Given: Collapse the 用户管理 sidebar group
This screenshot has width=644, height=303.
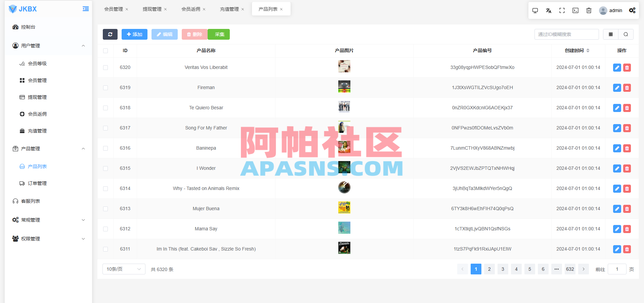Looking at the screenshot, I should [x=48, y=46].
